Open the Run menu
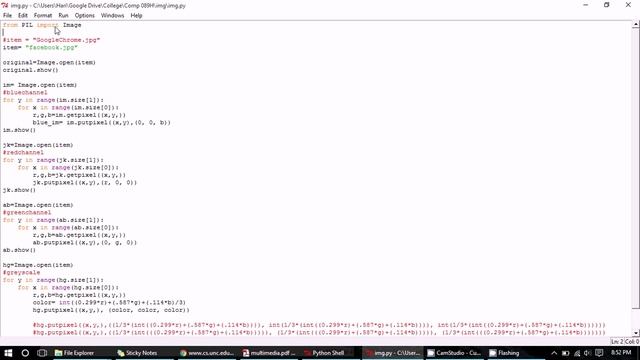This screenshot has height=360, width=640. coord(63,16)
